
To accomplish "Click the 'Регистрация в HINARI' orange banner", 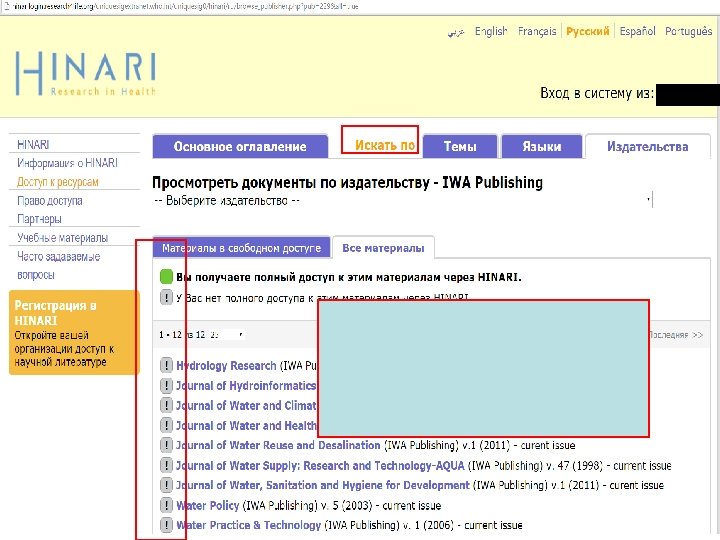I will pyautogui.click(x=74, y=332).
